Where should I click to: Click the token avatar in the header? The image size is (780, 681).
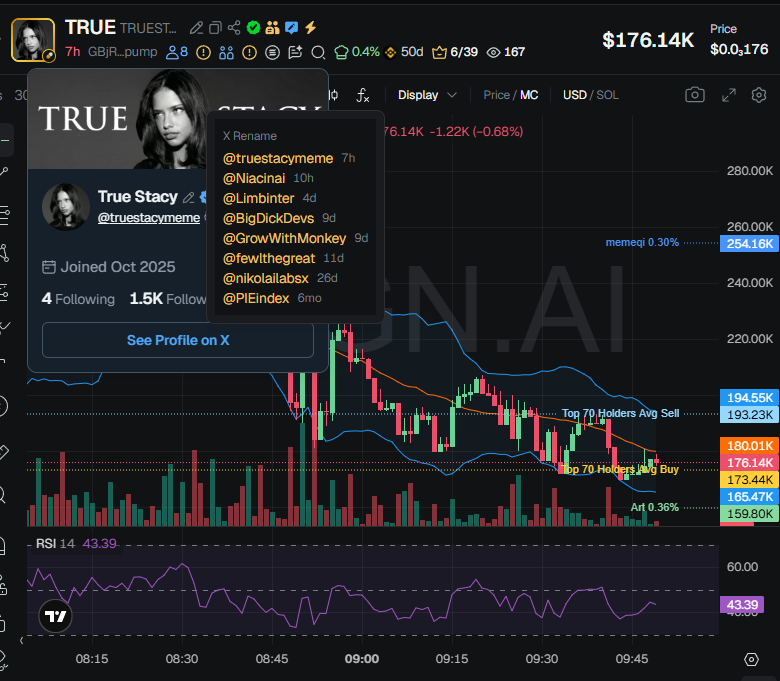pyautogui.click(x=33, y=40)
